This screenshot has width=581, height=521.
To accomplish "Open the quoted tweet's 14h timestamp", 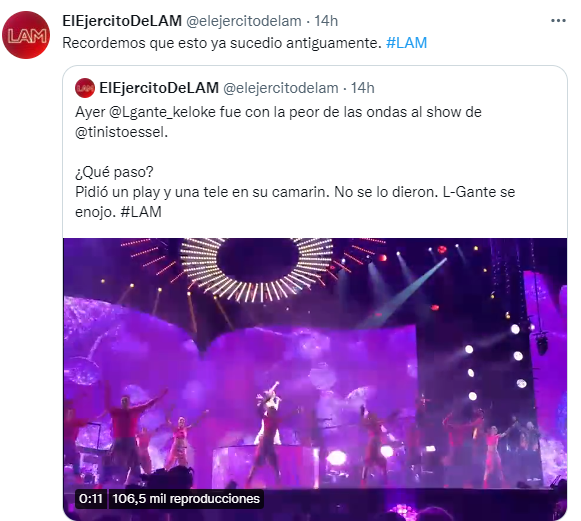I will [363, 88].
